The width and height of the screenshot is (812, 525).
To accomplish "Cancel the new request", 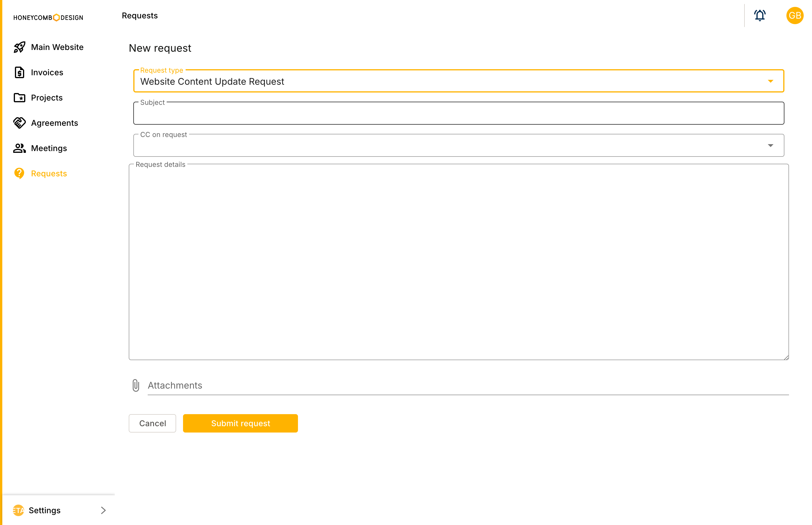I will (153, 423).
